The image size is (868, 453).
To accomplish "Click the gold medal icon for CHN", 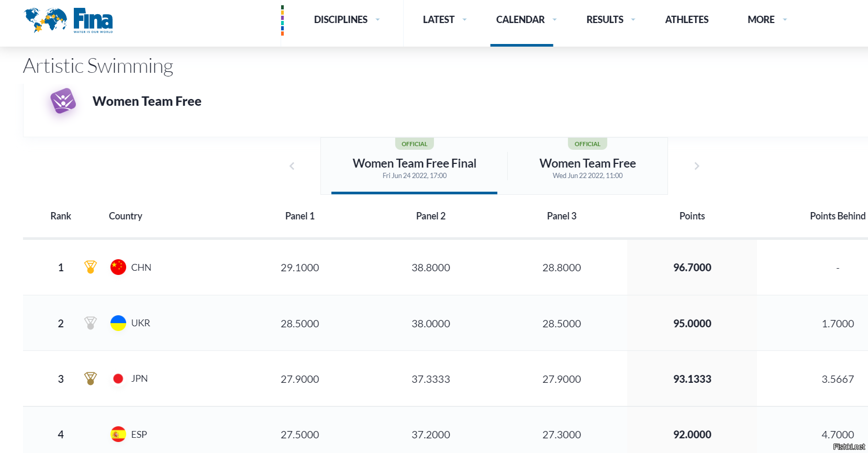I will (x=91, y=267).
